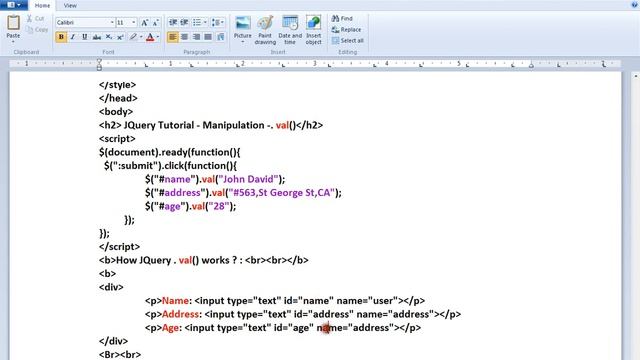
Task: Click the text "#563,St George St,CA"
Action: pyautogui.click(x=281, y=193)
